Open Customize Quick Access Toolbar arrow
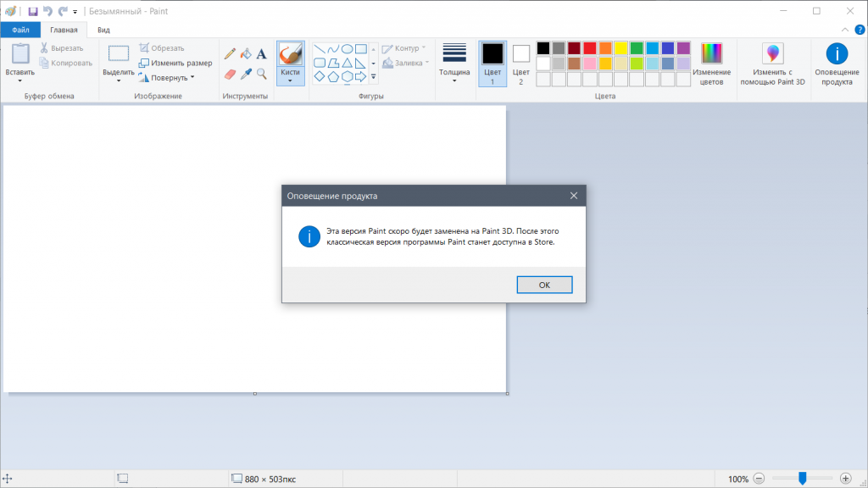This screenshot has width=868, height=488. (75, 12)
